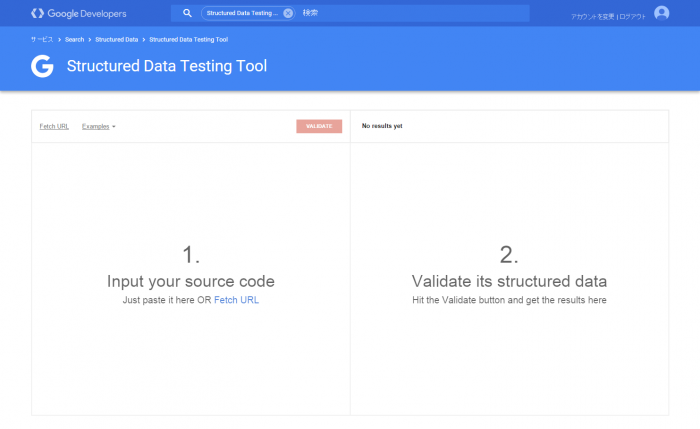Viewport: 700px width, 429px height.
Task: Go to the サービス breadcrumb
Action: point(42,39)
